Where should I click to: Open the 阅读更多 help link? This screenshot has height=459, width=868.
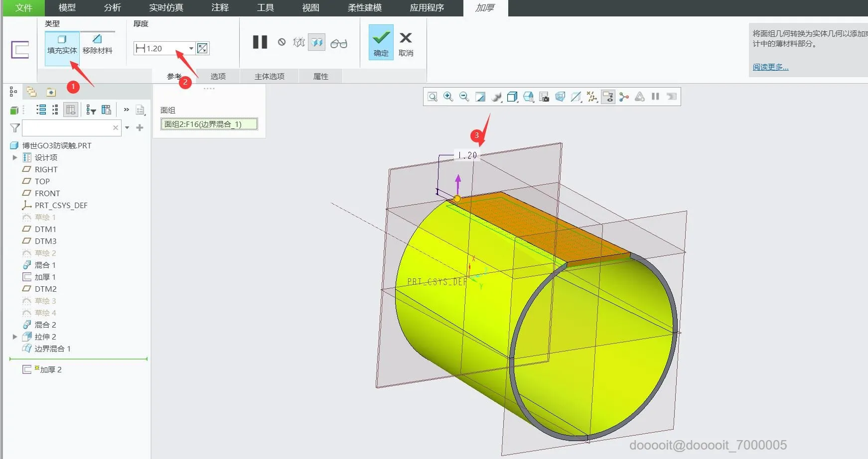770,67
